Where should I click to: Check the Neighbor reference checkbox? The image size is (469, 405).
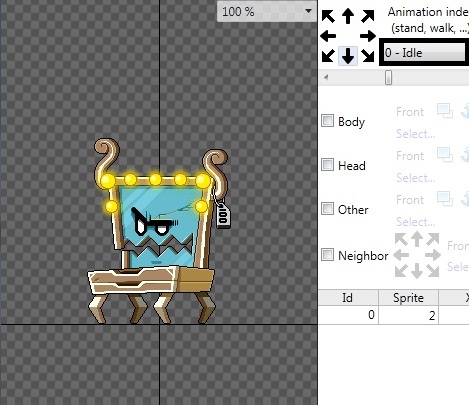(327, 255)
